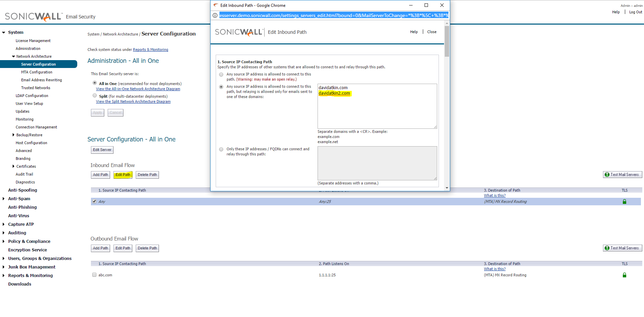This screenshot has height=317, width=644.
Task: Open Anti-Spoofing section
Action: [x=23, y=190]
